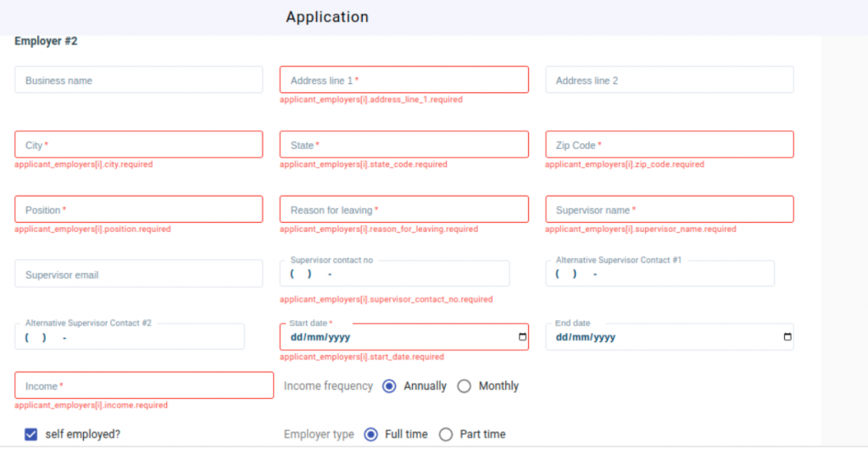Click the Reason for leaving field
868x449 pixels.
(403, 209)
